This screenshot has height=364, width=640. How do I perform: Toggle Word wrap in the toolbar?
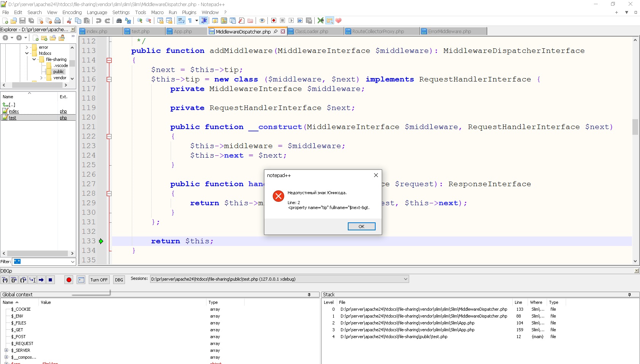click(x=181, y=21)
